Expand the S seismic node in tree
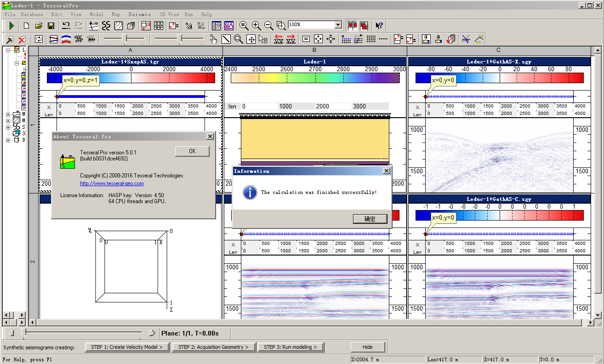The image size is (604, 364). pos(8,127)
